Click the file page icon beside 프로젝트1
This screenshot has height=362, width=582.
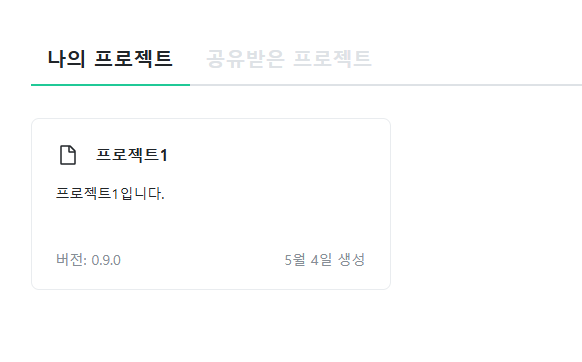[68, 155]
